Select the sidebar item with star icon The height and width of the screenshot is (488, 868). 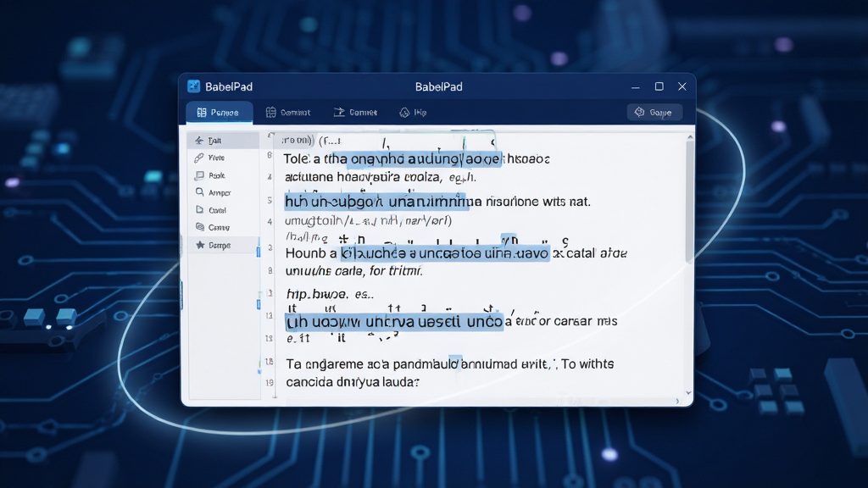223,245
